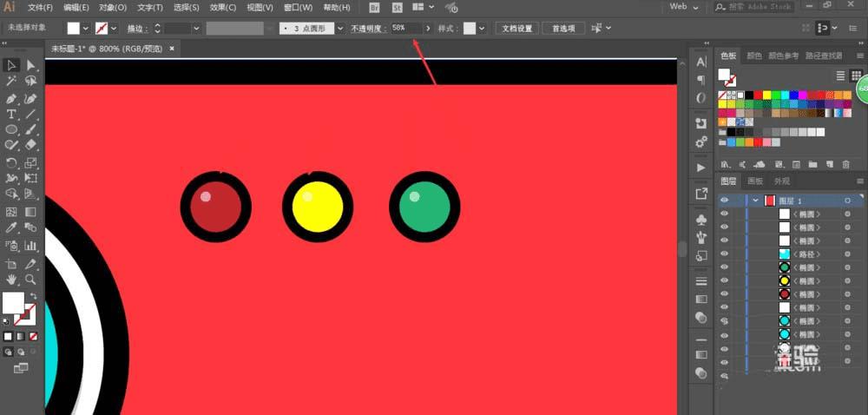Open Adobe Bridge via Br icon
The width and height of the screenshot is (868, 415).
375,8
